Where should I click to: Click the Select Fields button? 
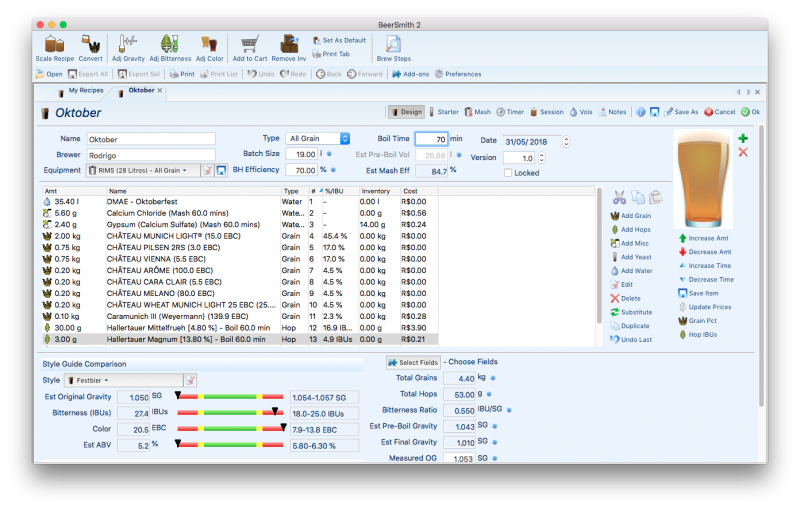pyautogui.click(x=413, y=363)
